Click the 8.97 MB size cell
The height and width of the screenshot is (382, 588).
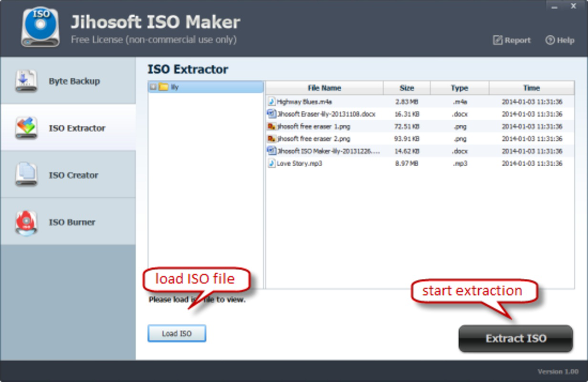407,163
